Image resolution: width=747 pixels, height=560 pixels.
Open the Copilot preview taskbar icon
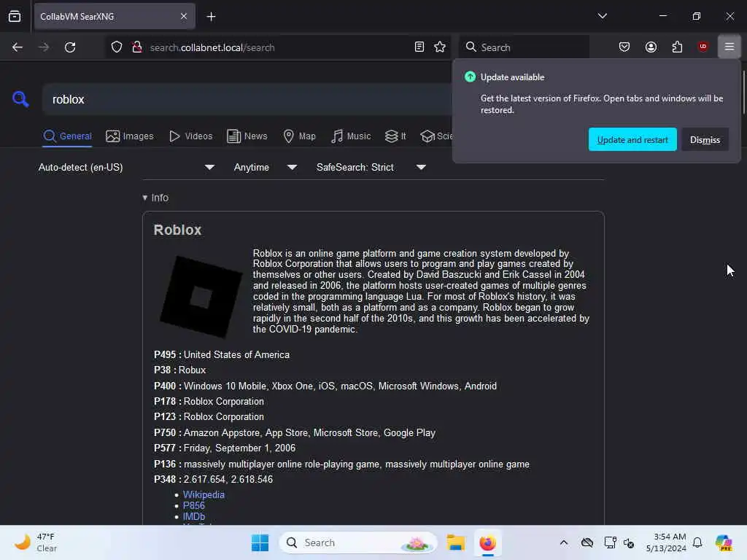tap(723, 542)
